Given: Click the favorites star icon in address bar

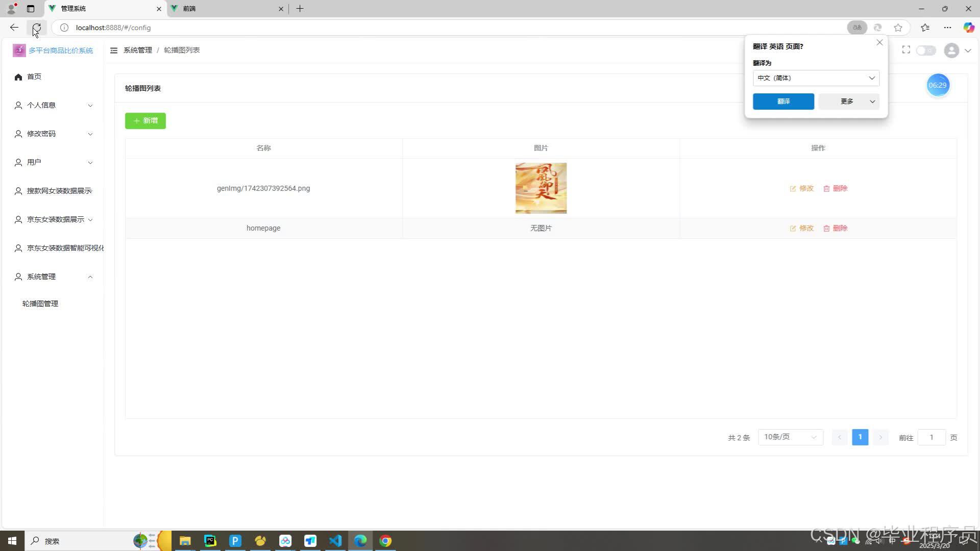Looking at the screenshot, I should pyautogui.click(x=898, y=28).
